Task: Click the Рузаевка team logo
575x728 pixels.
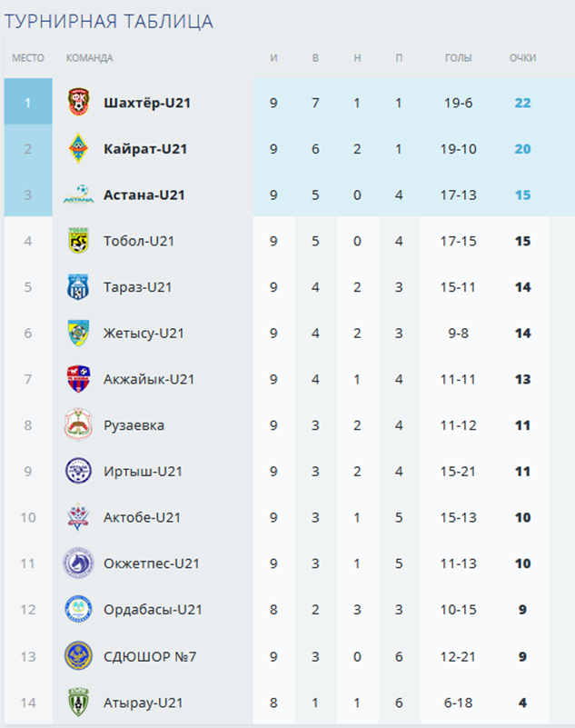Action: (x=78, y=424)
